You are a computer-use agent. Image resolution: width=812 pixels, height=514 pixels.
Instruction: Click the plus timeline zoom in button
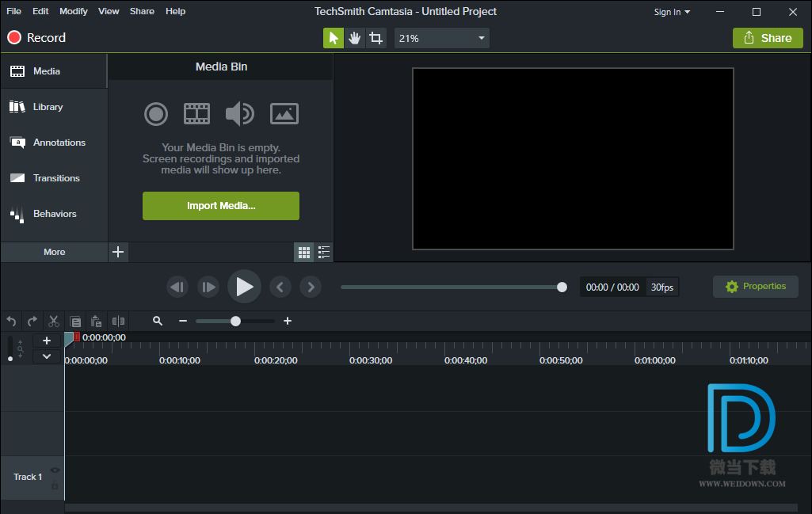(288, 321)
